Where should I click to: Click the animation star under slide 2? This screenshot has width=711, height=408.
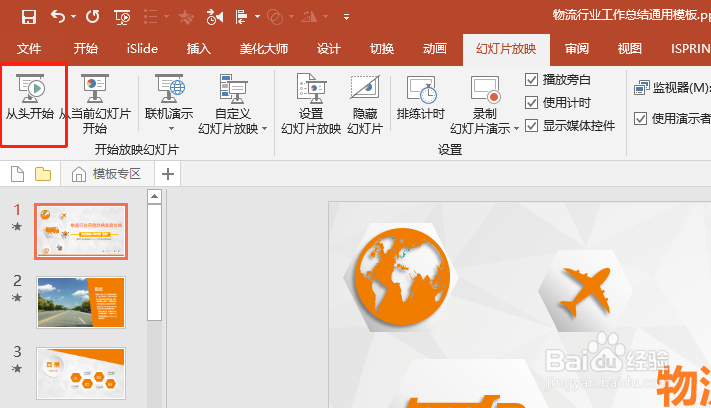click(17, 297)
